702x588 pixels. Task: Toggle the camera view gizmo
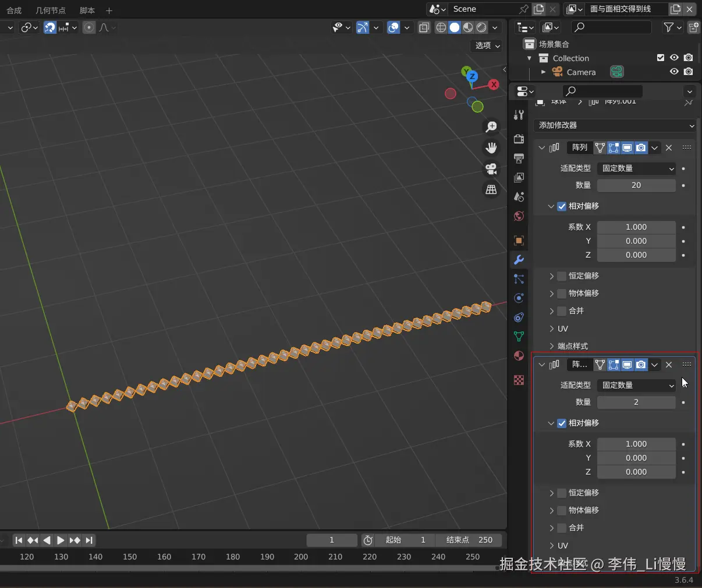click(x=491, y=169)
